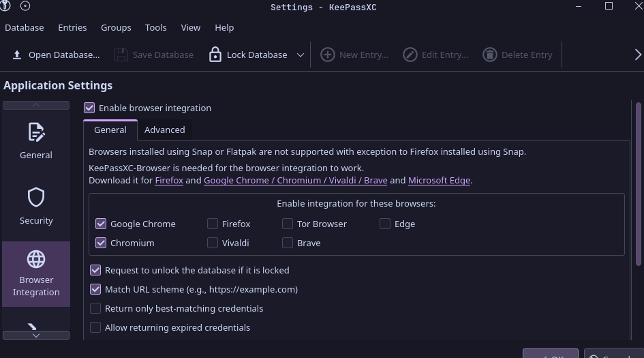This screenshot has height=358, width=644.
Task: Click the Edit Entry pencil icon
Action: coord(410,55)
